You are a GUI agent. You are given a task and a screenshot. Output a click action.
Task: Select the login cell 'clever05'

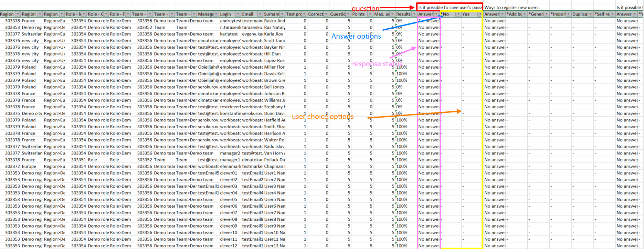[x=230, y=200]
